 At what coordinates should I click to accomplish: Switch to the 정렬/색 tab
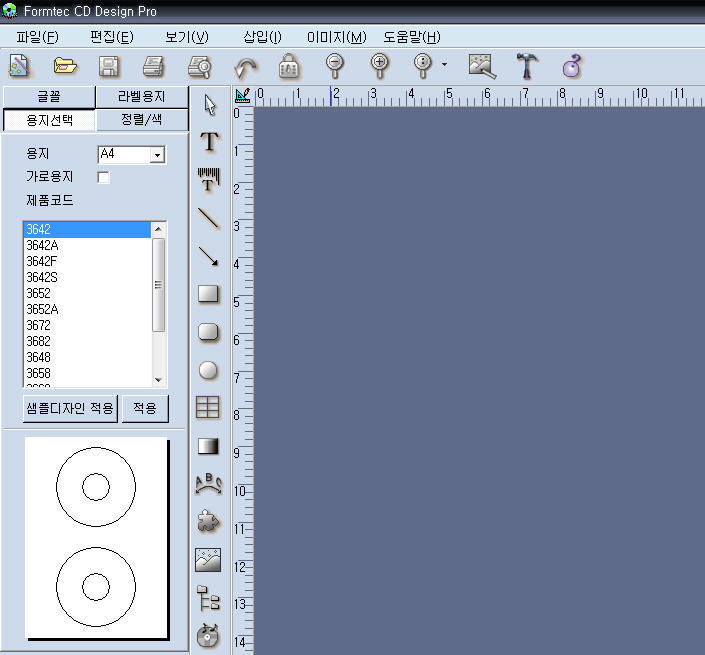click(142, 120)
